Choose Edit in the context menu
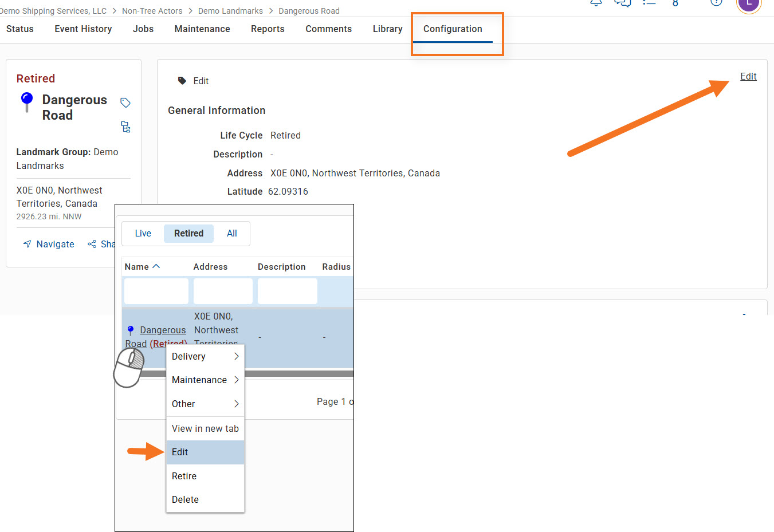This screenshot has height=532, width=774. [205, 452]
